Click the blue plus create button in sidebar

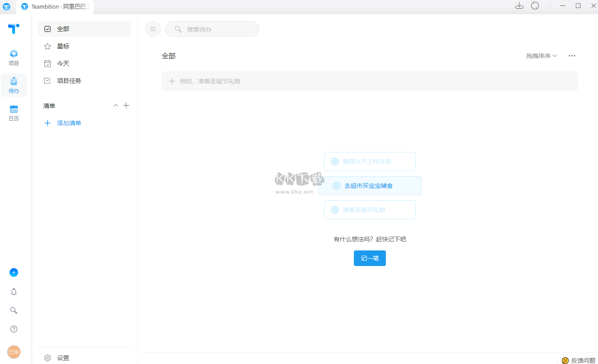pyautogui.click(x=14, y=272)
